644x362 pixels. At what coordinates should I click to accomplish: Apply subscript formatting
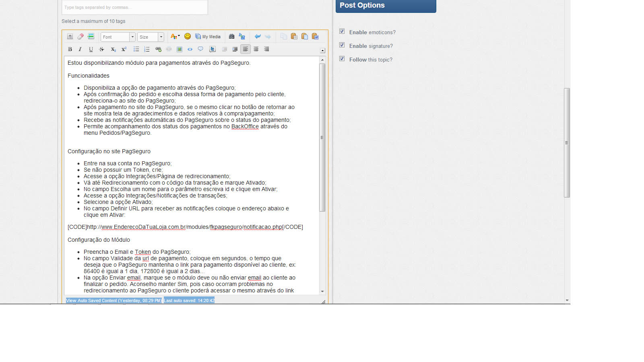tap(114, 49)
